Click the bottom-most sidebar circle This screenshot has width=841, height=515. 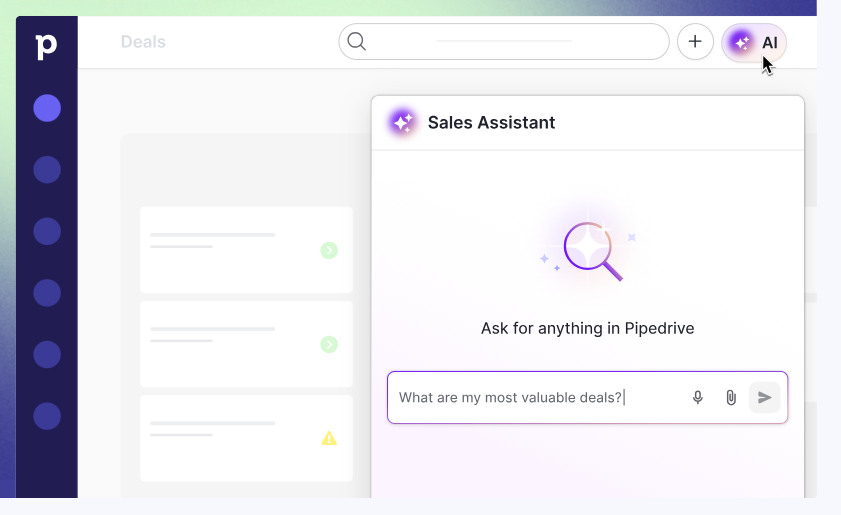(47, 416)
